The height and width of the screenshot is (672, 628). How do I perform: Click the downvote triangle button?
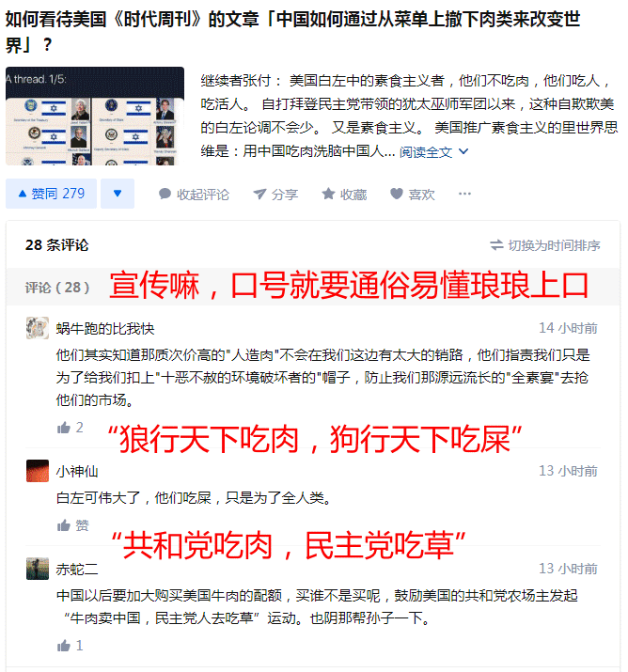point(118,194)
